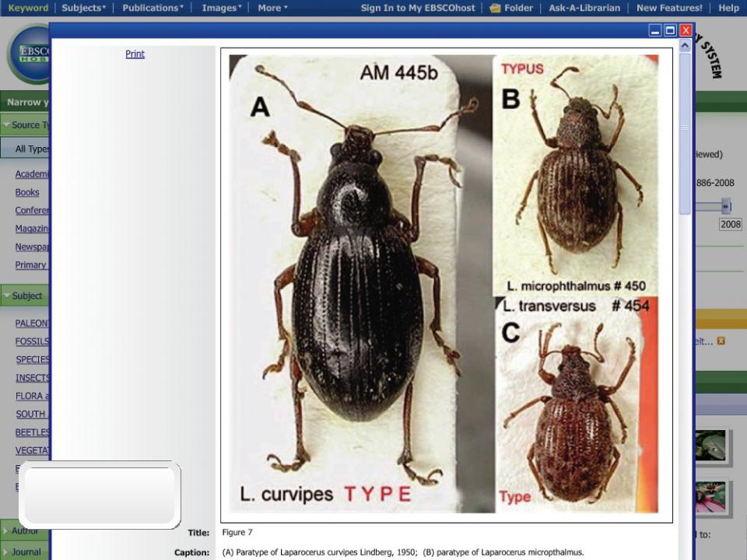Click the popup scrollbar up arrow
747x560 pixels.
click(685, 46)
